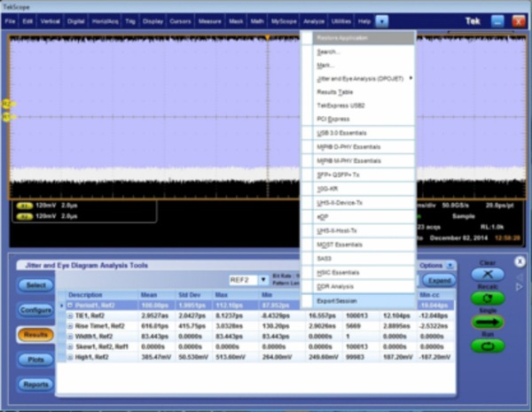Expand the Jitter and Eye Analysis submenu
This screenshot has width=532, height=412.
click(357, 78)
